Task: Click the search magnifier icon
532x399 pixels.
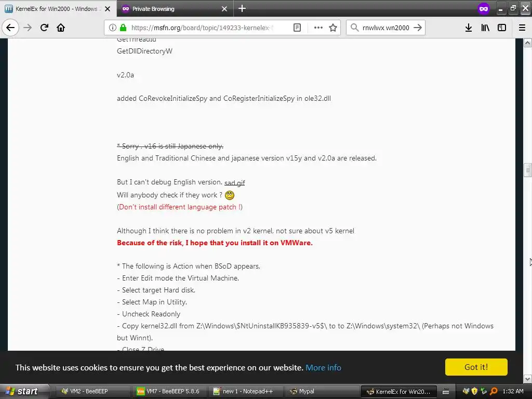Action: (x=354, y=28)
